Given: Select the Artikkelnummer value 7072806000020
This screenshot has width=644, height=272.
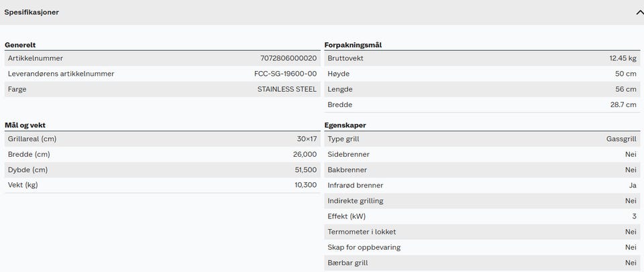Looking at the screenshot, I should point(288,58).
